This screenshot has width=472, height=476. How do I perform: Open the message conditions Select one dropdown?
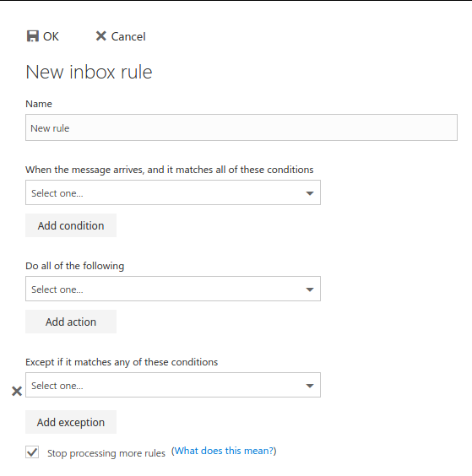(x=173, y=192)
